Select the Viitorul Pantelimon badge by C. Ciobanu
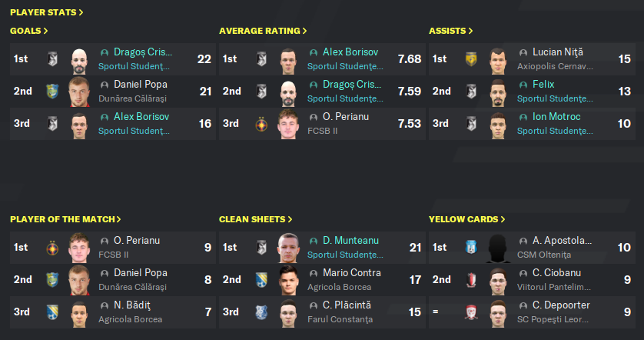Viewport: 644px width, 340px height. [x=471, y=280]
